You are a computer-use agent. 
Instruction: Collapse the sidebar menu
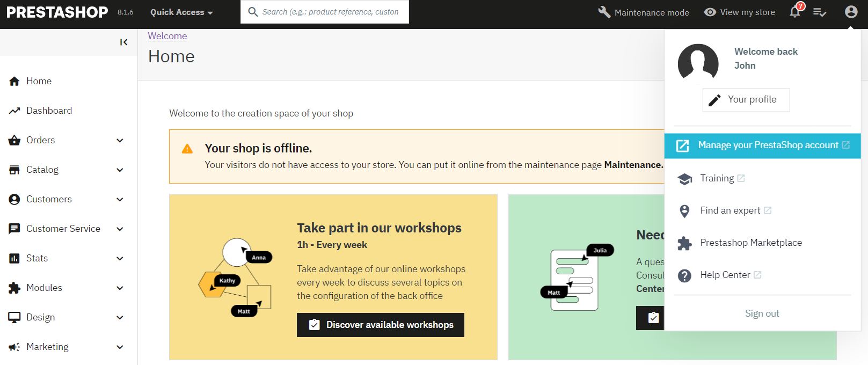coord(123,42)
